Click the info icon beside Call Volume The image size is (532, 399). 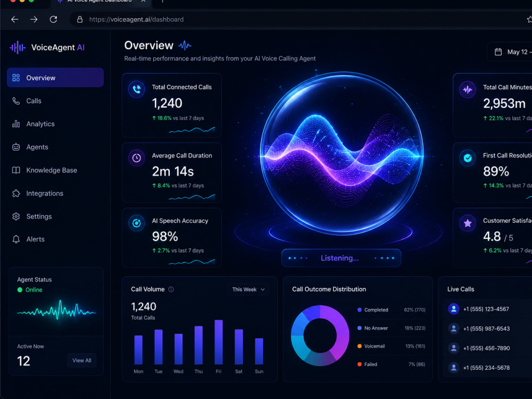tap(171, 289)
